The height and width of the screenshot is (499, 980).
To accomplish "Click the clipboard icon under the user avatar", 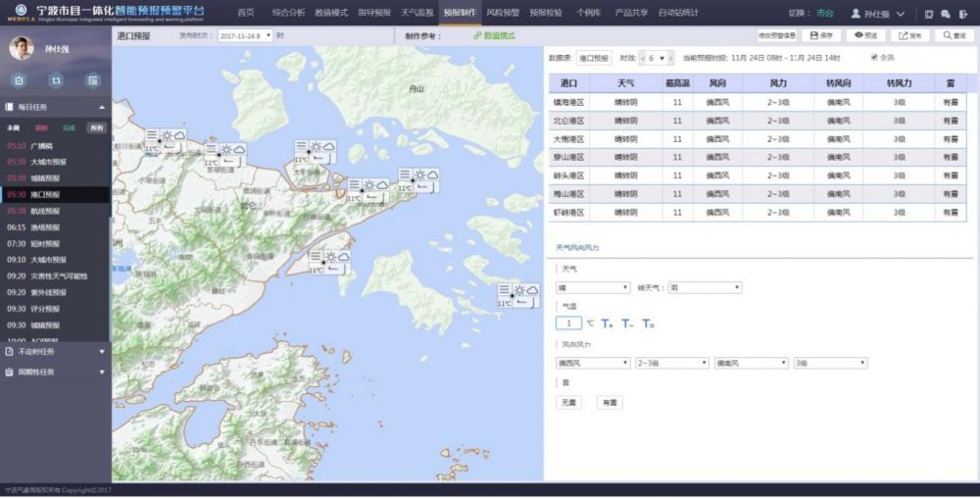I will (19, 80).
